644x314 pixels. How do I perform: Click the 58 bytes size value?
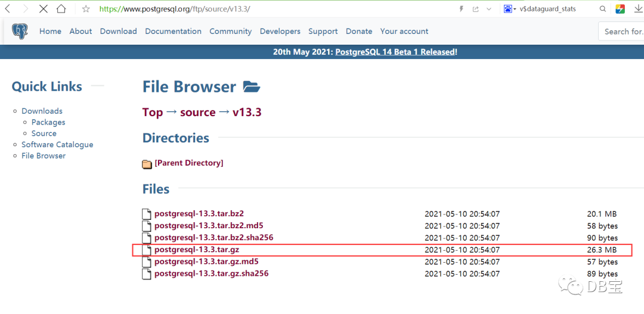tap(602, 226)
